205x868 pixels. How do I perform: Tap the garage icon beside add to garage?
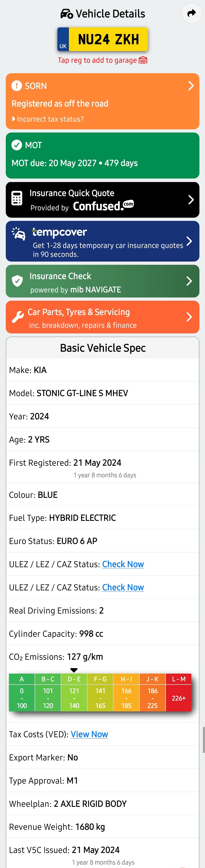coord(143,60)
